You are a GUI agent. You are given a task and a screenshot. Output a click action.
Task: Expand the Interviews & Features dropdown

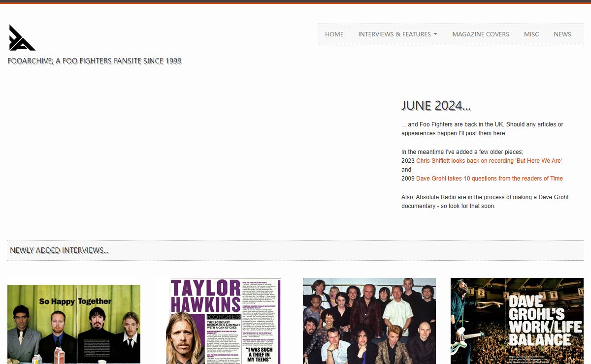tap(398, 34)
